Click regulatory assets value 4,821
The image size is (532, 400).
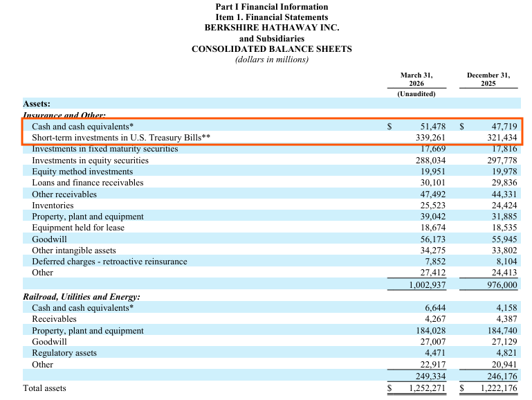pyautogui.click(x=507, y=353)
